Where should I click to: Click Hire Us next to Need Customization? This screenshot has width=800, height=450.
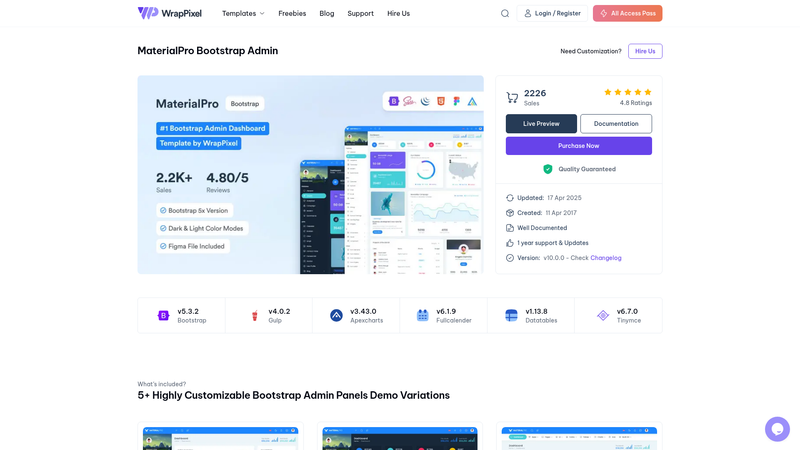pos(645,51)
